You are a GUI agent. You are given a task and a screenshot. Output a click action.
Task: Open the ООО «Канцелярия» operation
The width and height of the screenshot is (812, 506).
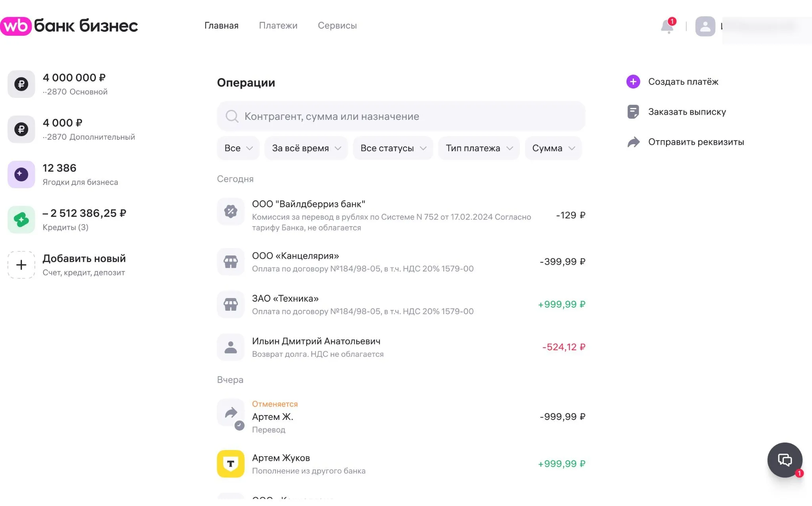(401, 262)
